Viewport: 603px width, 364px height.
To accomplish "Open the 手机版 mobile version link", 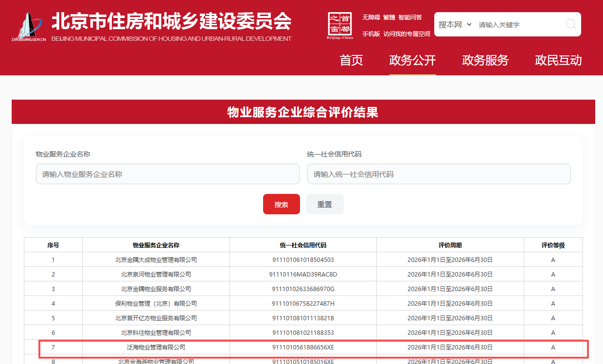I will click(x=371, y=34).
